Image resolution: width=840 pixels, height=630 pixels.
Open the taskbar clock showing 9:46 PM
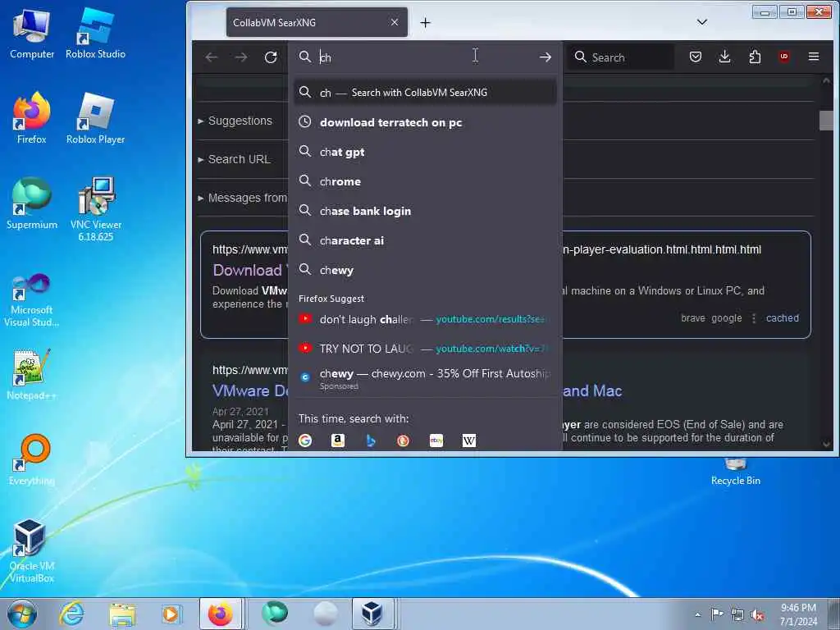pos(799,614)
